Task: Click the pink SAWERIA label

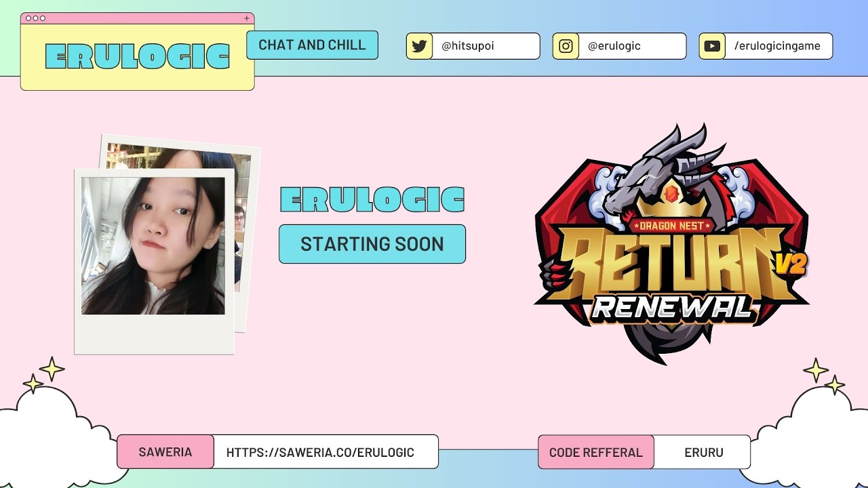Action: [165, 452]
